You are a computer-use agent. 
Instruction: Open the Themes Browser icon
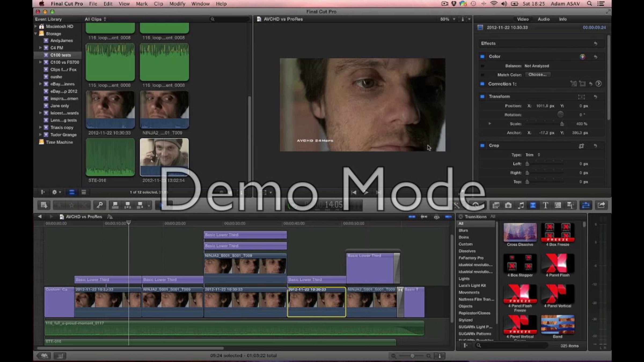point(570,205)
